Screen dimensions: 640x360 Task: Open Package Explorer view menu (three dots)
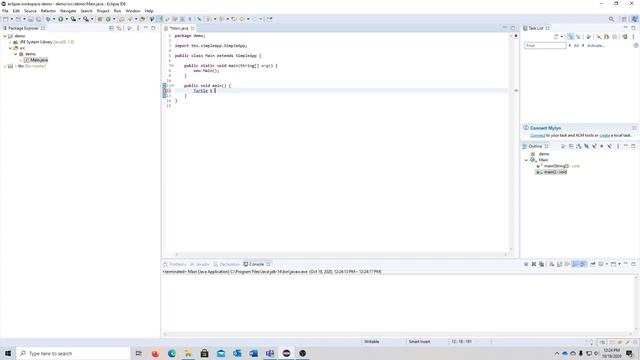click(x=138, y=28)
